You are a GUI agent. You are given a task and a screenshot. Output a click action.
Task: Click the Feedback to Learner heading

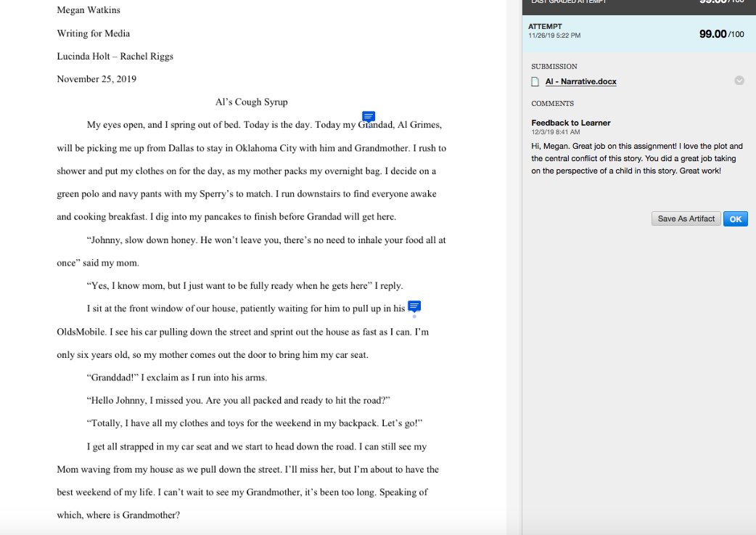(x=570, y=123)
